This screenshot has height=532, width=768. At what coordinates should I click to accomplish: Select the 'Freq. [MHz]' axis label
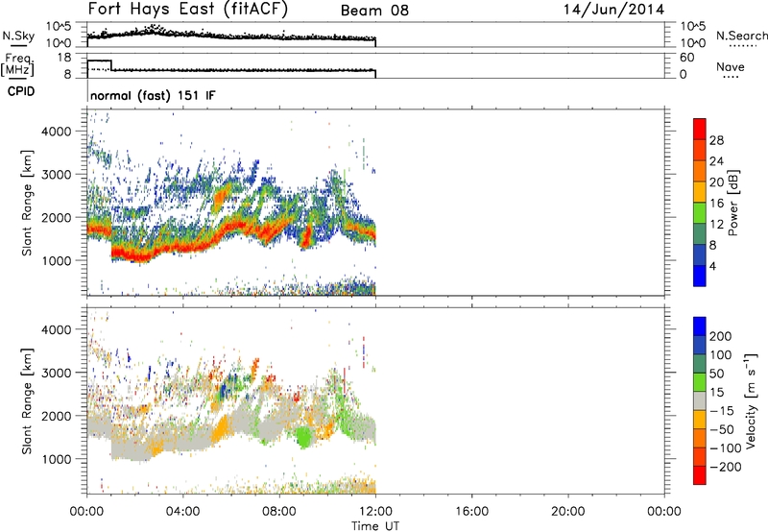(x=18, y=64)
